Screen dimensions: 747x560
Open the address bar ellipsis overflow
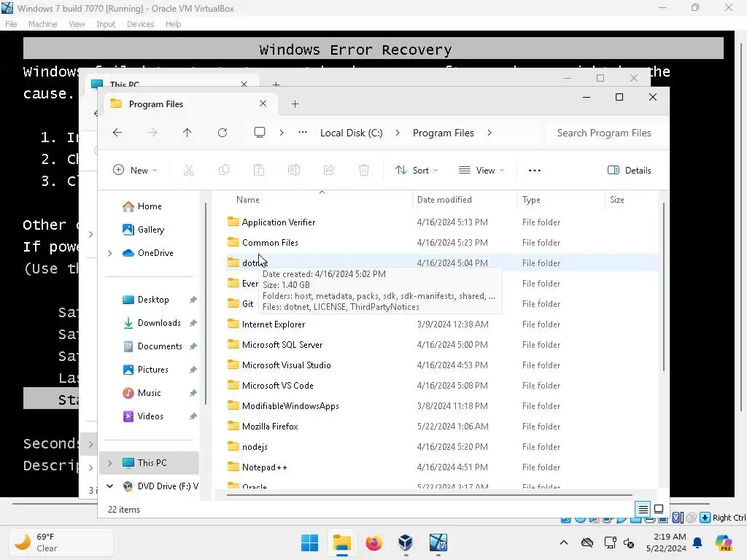pos(303,133)
